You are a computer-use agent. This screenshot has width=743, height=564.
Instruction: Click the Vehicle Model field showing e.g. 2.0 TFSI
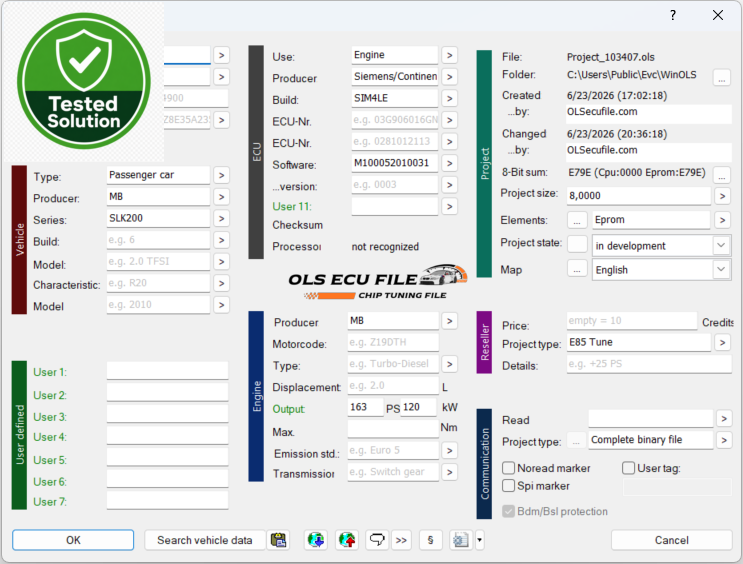(x=158, y=262)
